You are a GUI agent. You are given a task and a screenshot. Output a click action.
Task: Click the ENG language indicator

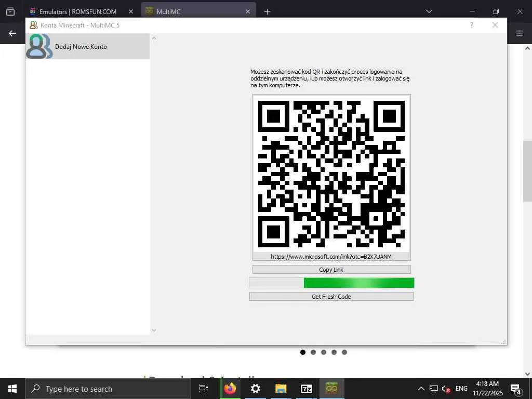[461, 389]
